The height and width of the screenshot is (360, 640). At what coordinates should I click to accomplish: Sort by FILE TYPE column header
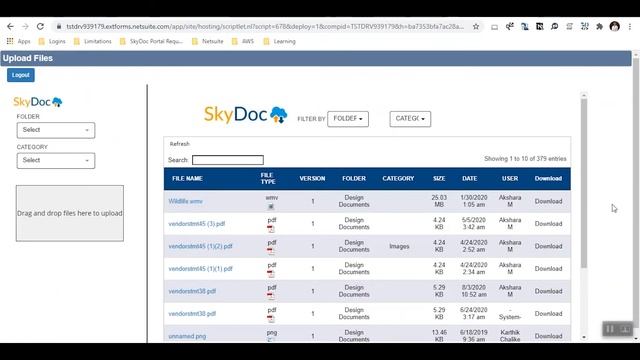[x=268, y=178]
